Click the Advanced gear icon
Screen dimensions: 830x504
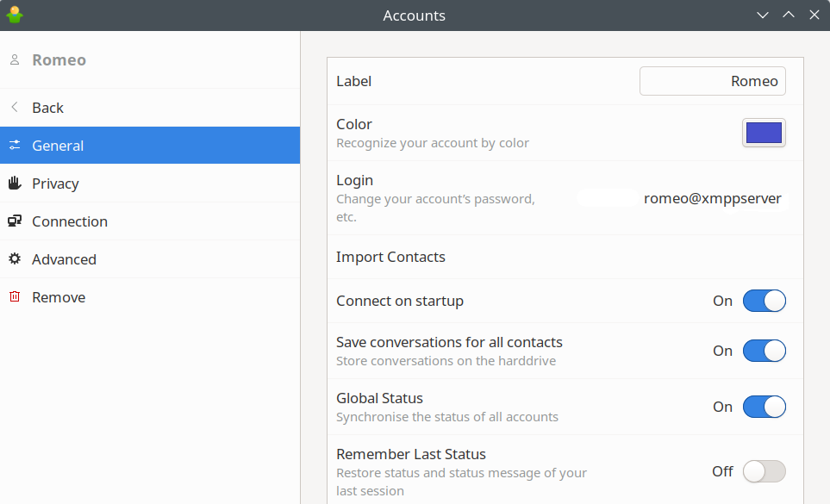[x=15, y=259]
